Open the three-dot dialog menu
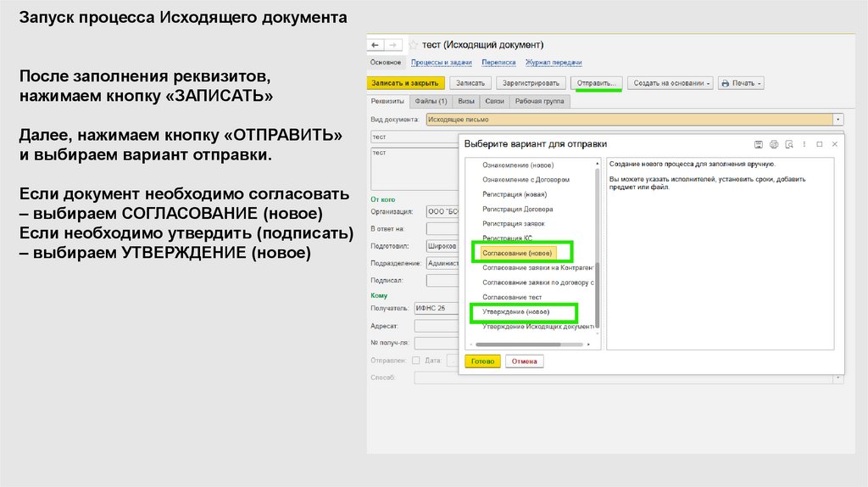This screenshot has height=487, width=868. tap(804, 144)
